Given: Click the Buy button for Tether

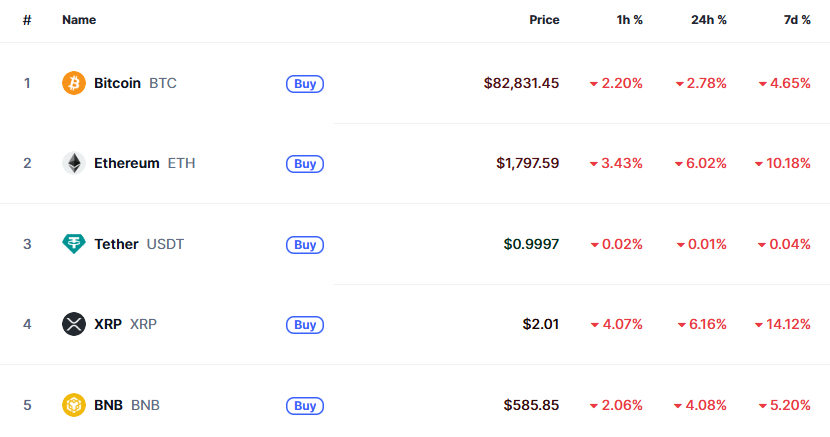Looking at the screenshot, I should 305,244.
